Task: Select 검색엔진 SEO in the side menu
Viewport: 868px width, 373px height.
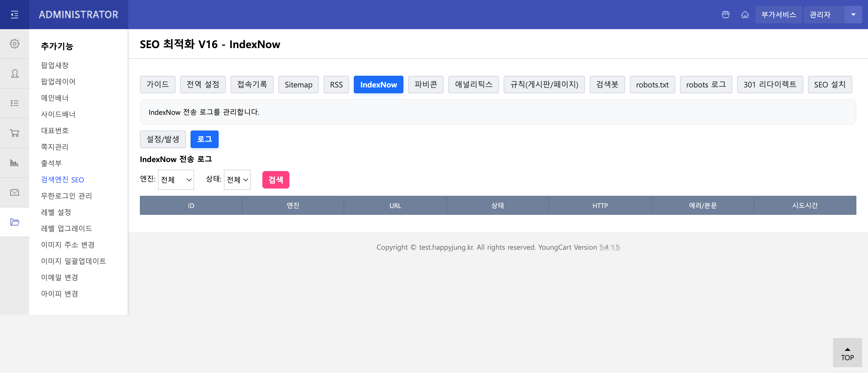Action: pos(63,179)
